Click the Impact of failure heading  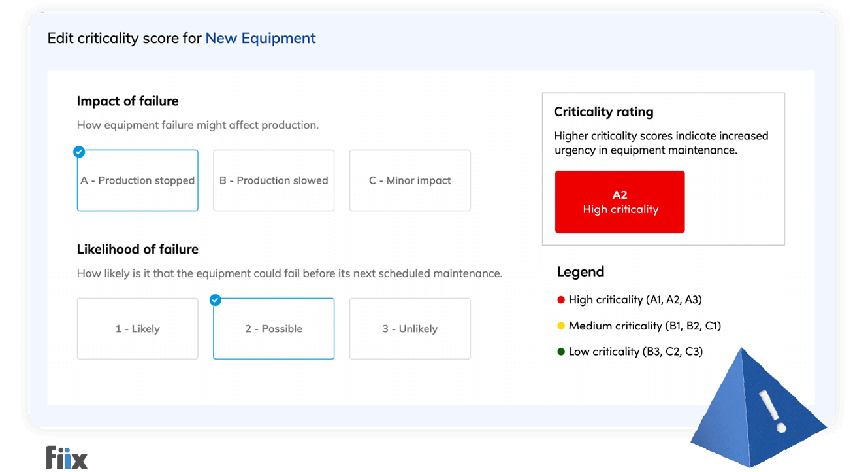pos(127,101)
